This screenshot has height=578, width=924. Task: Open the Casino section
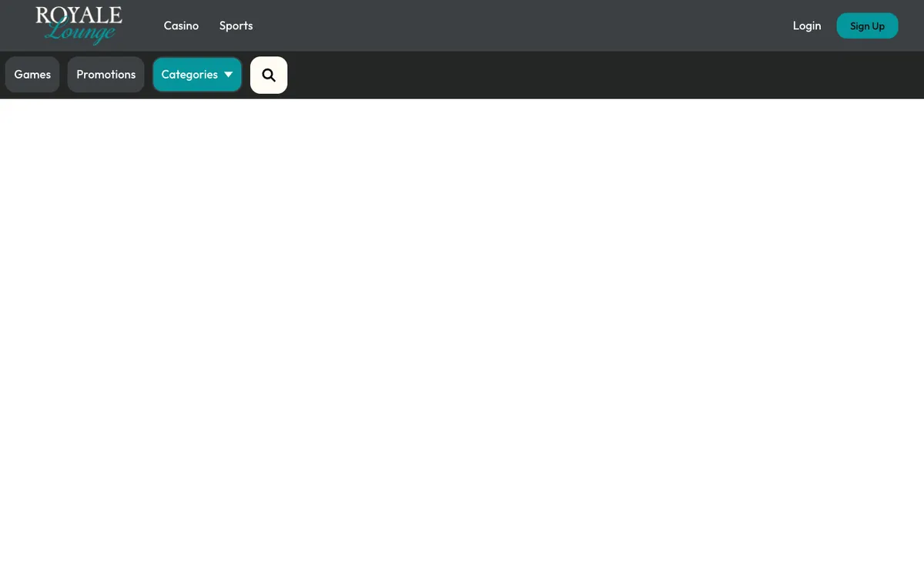[x=181, y=25]
